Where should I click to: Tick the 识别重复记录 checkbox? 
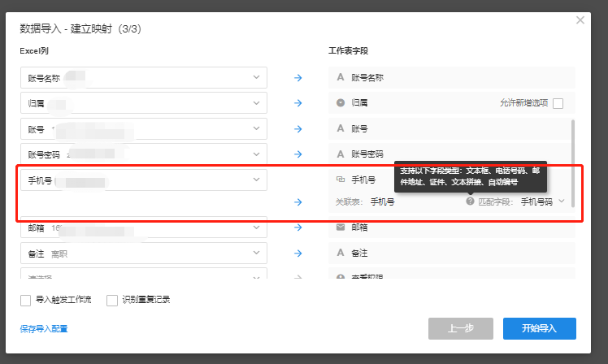click(x=112, y=301)
